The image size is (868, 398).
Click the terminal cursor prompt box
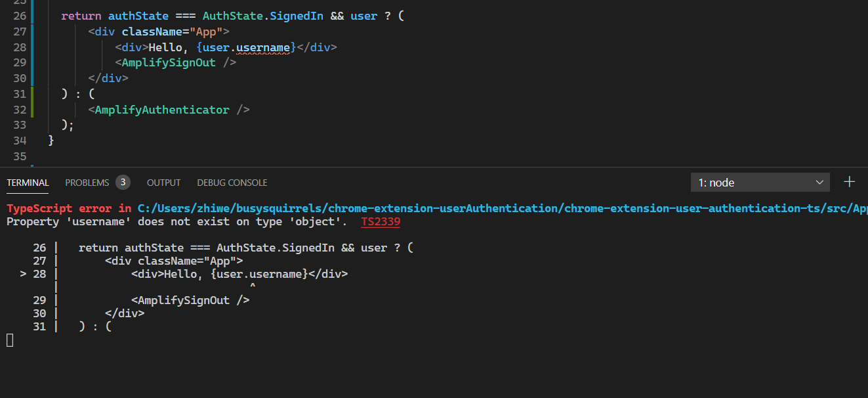point(10,340)
